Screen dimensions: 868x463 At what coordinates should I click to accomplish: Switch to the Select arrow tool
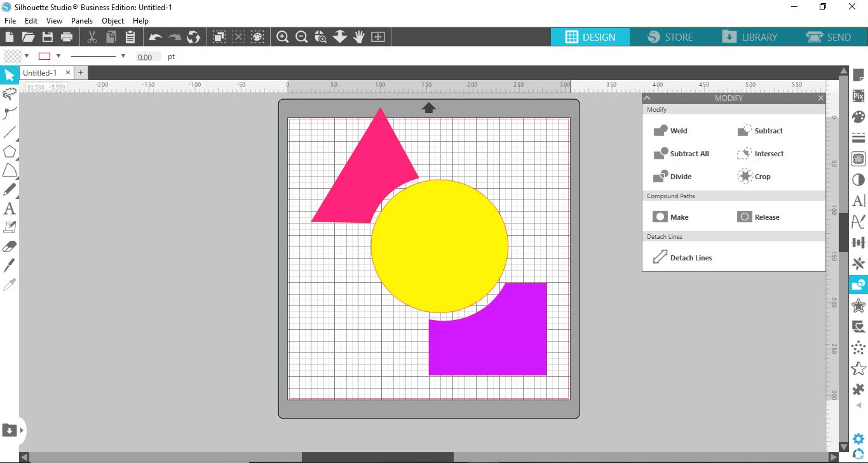click(x=10, y=75)
